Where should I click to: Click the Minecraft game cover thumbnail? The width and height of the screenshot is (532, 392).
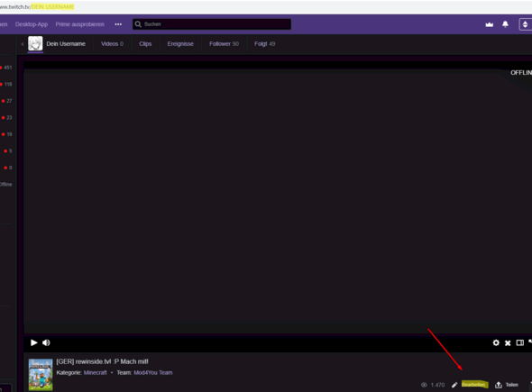click(41, 374)
